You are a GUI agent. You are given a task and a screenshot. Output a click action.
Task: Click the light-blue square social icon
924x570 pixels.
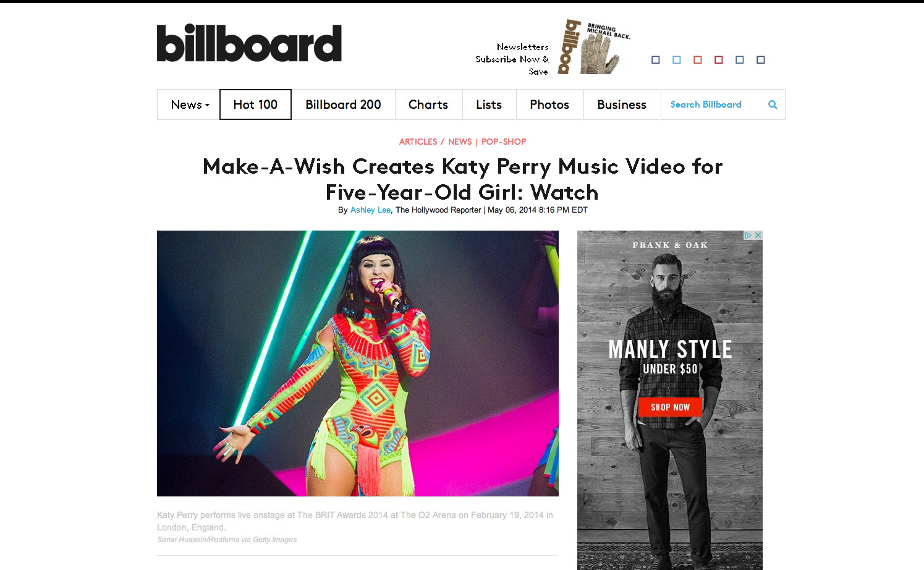[677, 60]
